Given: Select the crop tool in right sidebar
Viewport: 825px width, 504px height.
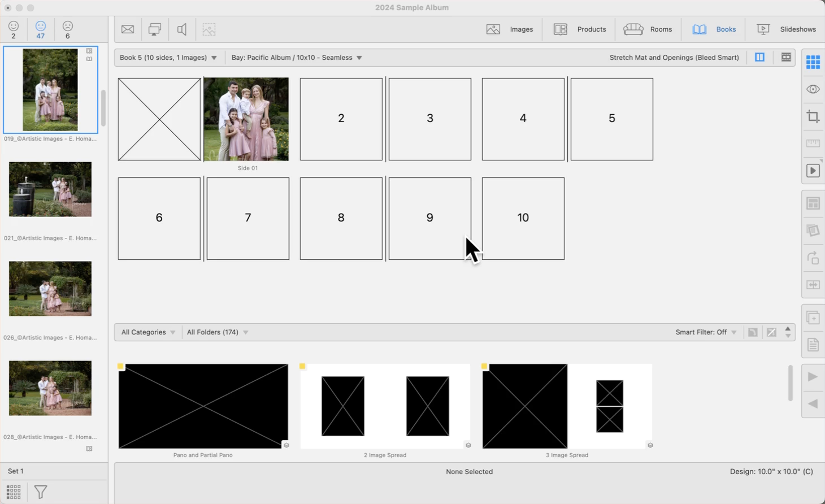Looking at the screenshot, I should coord(813,117).
